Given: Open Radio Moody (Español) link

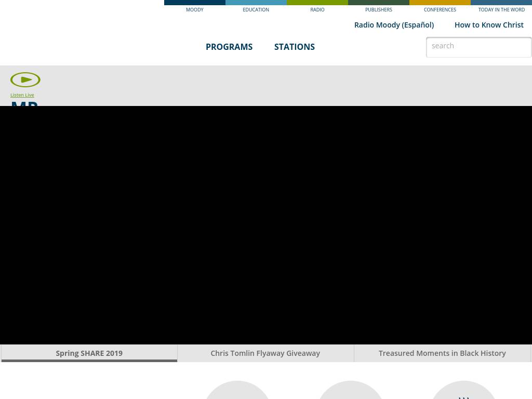Looking at the screenshot, I should coord(394,25).
